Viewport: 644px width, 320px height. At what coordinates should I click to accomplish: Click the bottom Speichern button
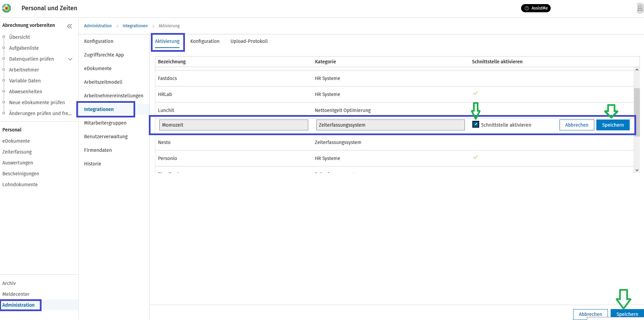(627, 314)
